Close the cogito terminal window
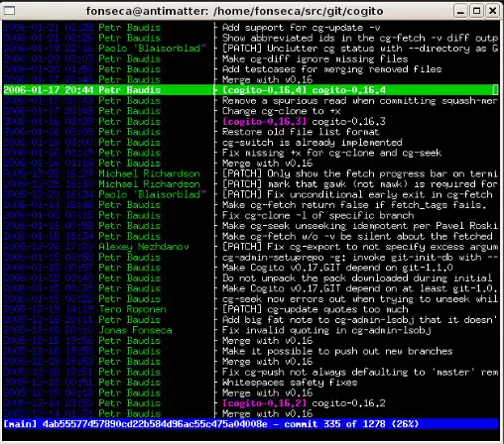Image resolution: width=504 pixels, height=444 pixels. [492, 11]
